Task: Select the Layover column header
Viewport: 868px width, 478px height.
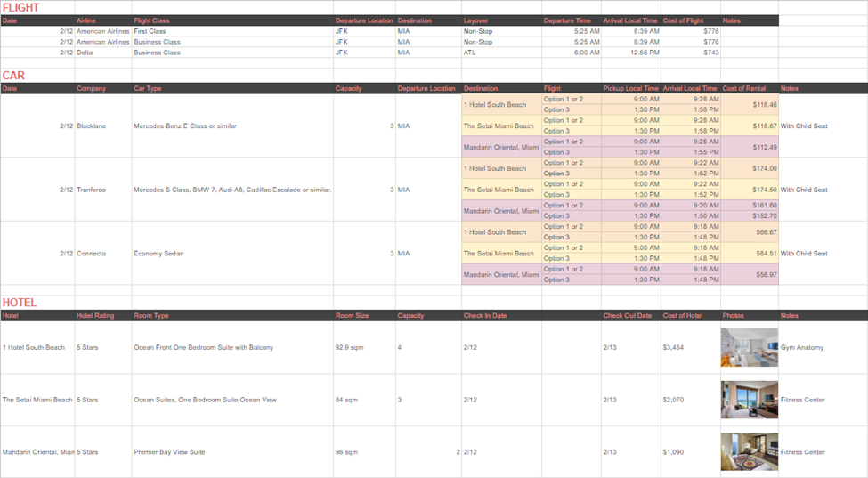Action: [501, 20]
